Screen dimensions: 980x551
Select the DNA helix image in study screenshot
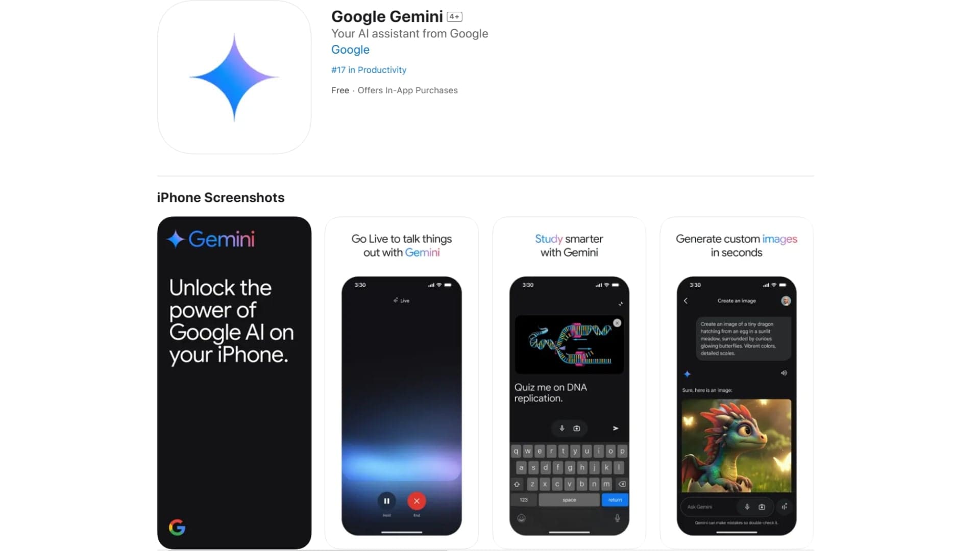click(x=568, y=344)
